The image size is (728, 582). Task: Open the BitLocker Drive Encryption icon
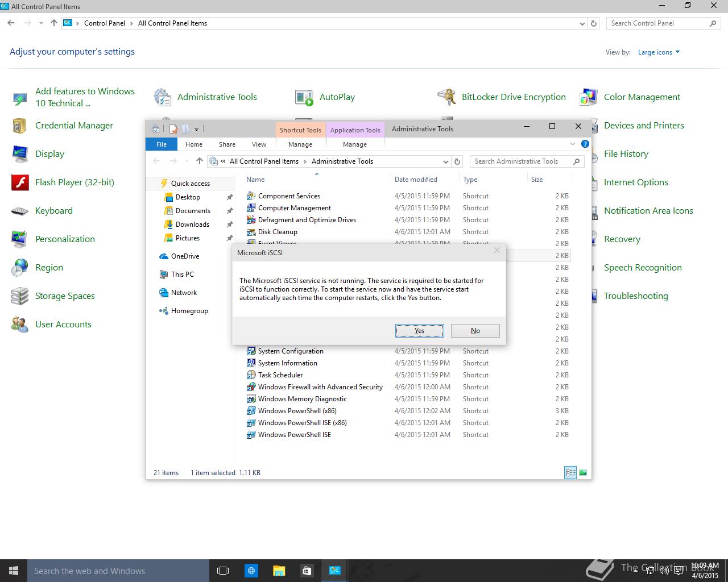[446, 97]
